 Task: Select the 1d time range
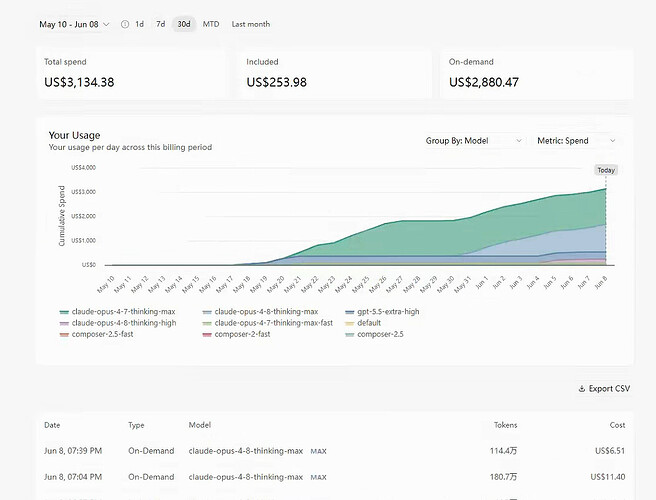[x=140, y=24]
